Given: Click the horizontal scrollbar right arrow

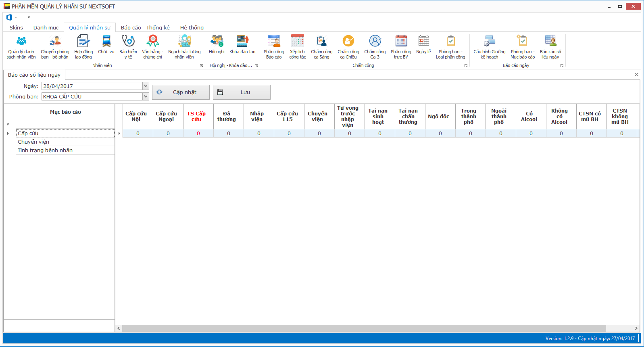Looking at the screenshot, I should pos(636,328).
